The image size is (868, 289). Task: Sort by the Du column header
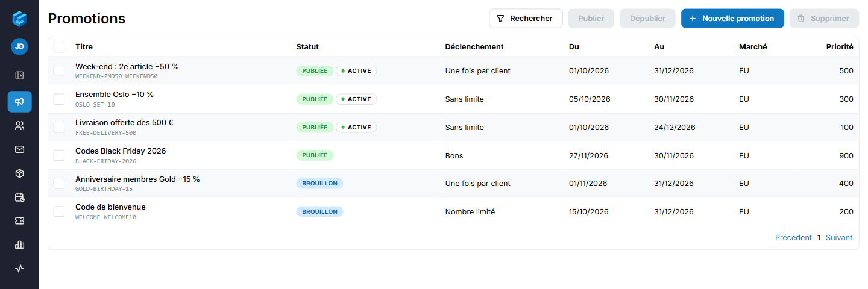tap(574, 47)
